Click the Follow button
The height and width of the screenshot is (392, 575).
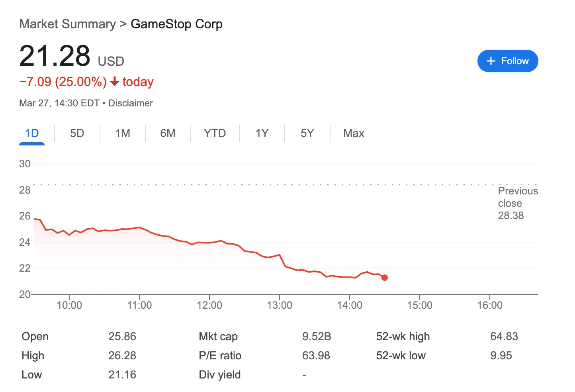point(508,61)
